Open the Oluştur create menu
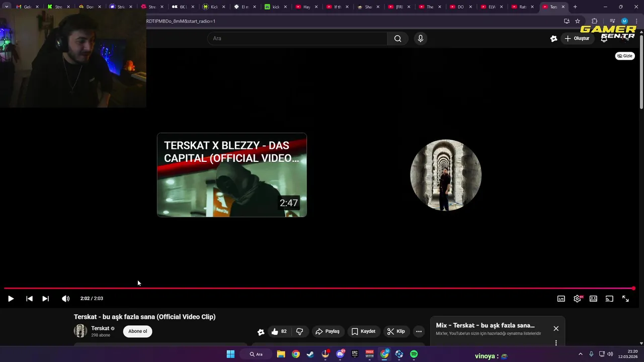 [x=577, y=39]
